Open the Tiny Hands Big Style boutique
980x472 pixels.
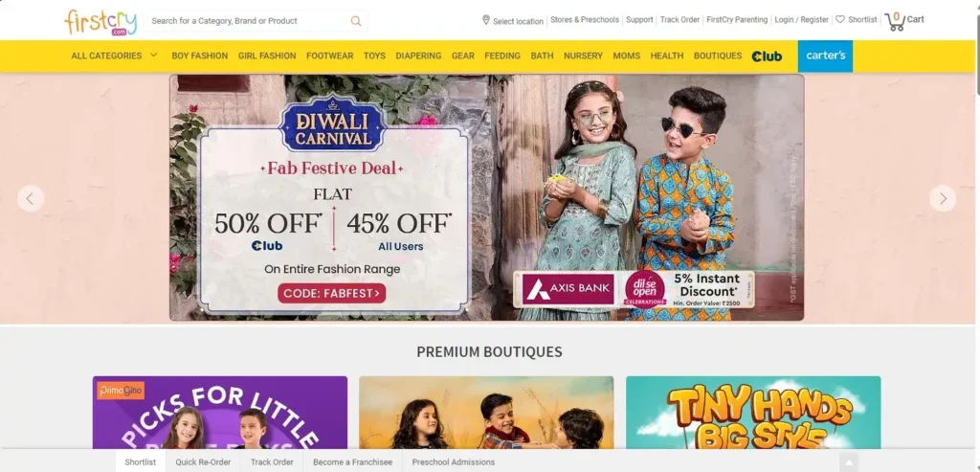753,413
